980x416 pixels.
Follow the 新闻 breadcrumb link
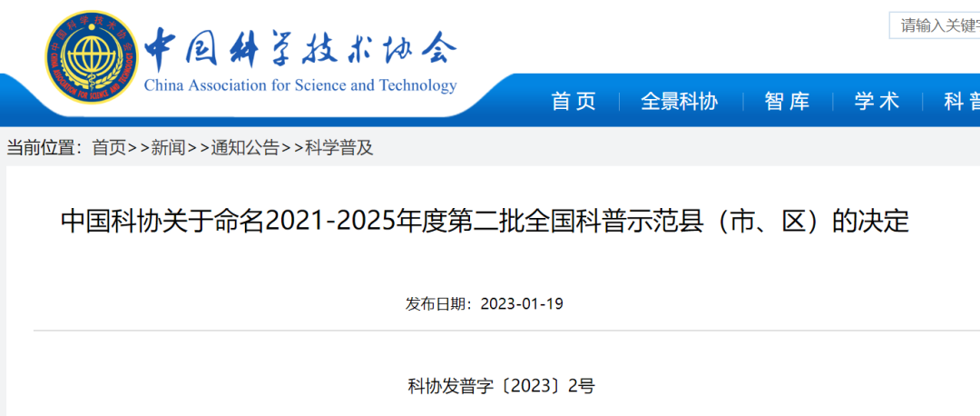coord(168,148)
